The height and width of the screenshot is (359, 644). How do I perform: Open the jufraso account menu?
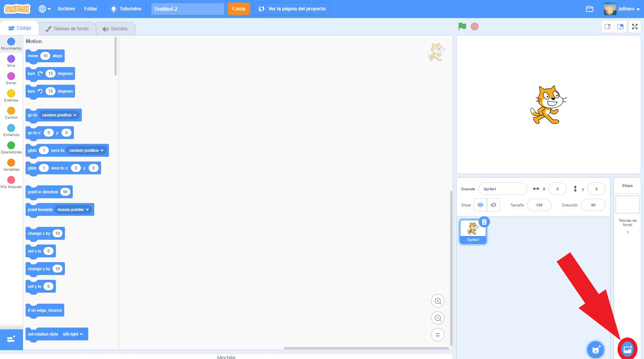[x=621, y=9]
